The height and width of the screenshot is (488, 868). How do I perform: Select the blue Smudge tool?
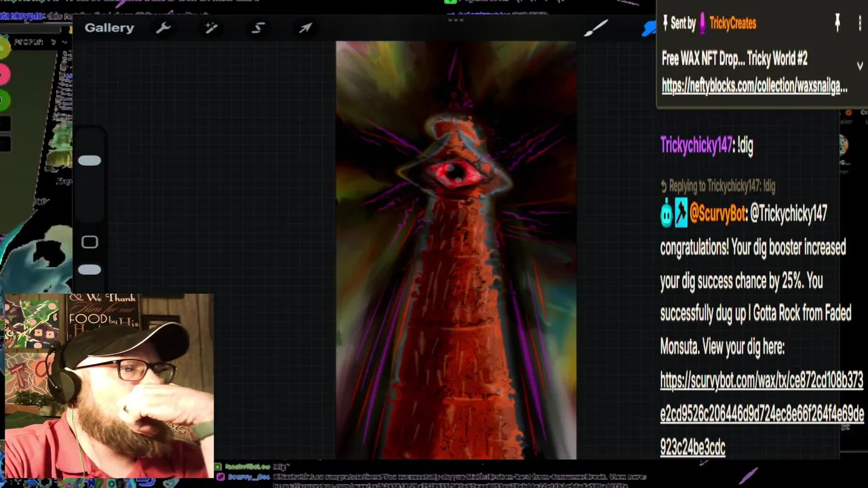pyautogui.click(x=650, y=28)
